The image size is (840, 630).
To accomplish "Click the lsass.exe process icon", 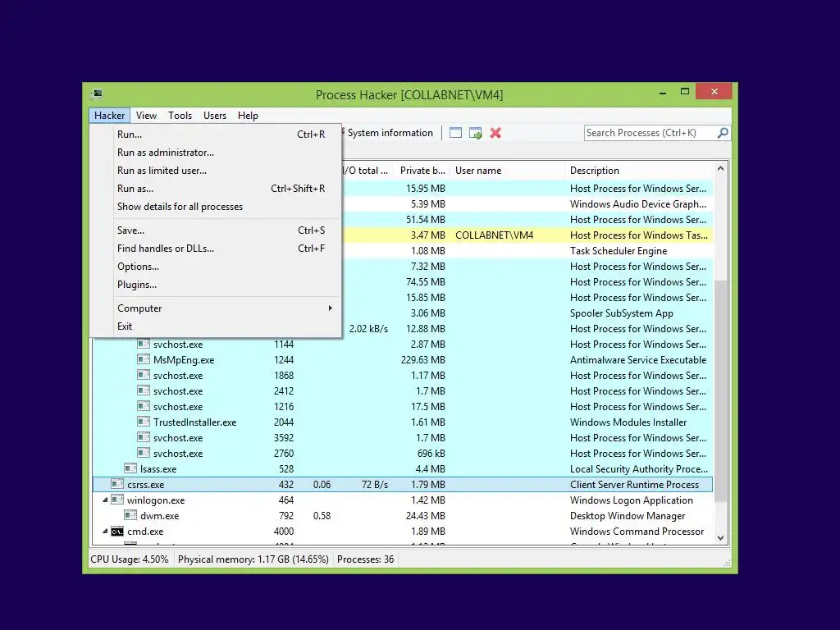I will click(x=130, y=468).
